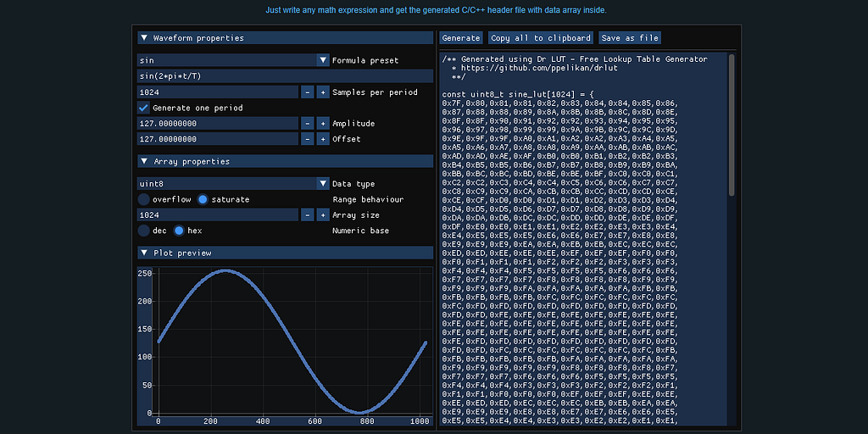Click the const uint8_t sine_lut[1024] line
This screenshot has width=868, height=434.
click(x=518, y=95)
